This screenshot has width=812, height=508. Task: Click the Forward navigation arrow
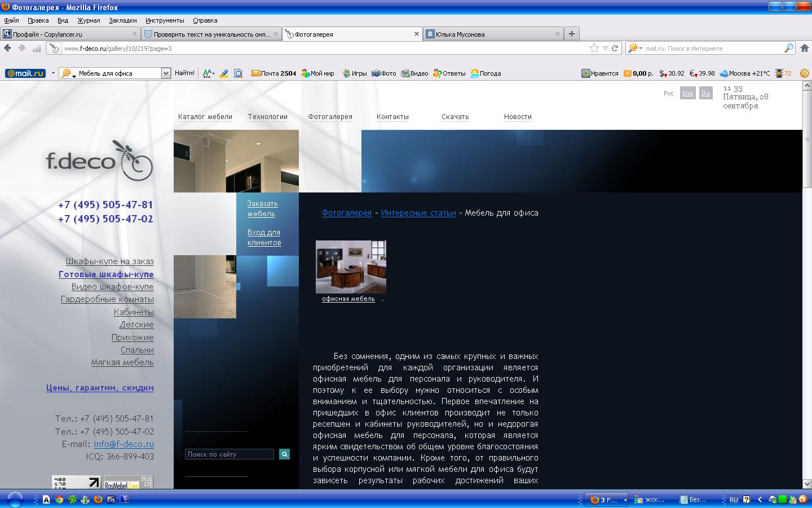coord(22,49)
